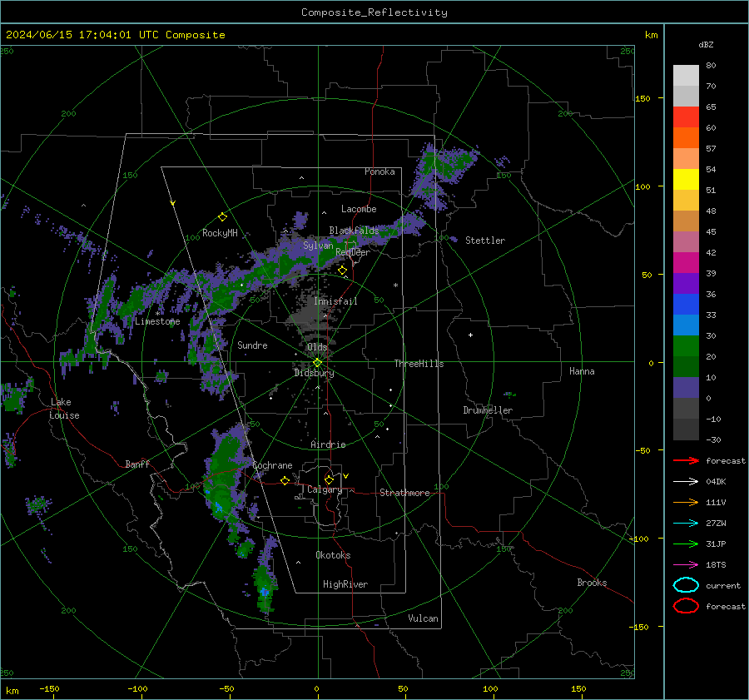The height and width of the screenshot is (700, 749).
Task: Click the Vulcan label
Action: pyautogui.click(x=424, y=618)
